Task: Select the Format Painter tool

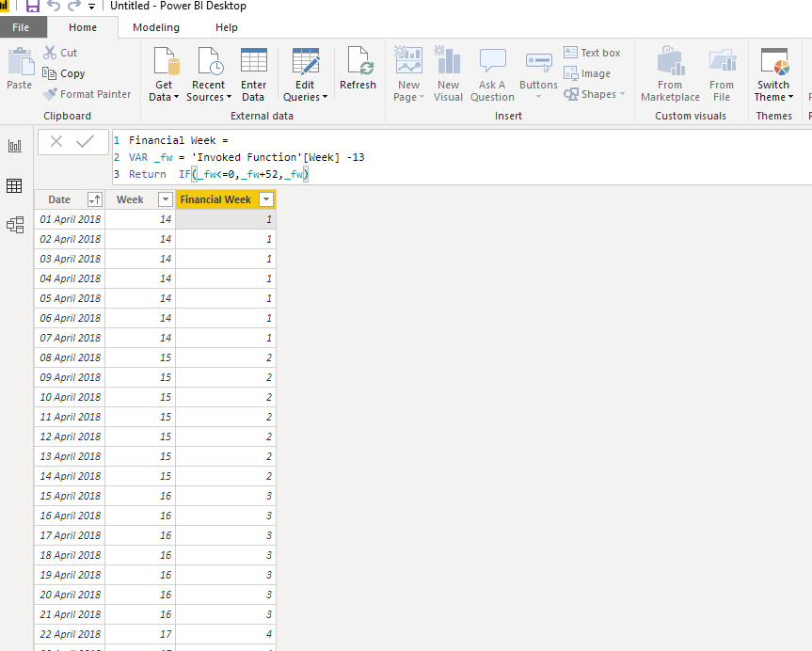Action: point(87,94)
